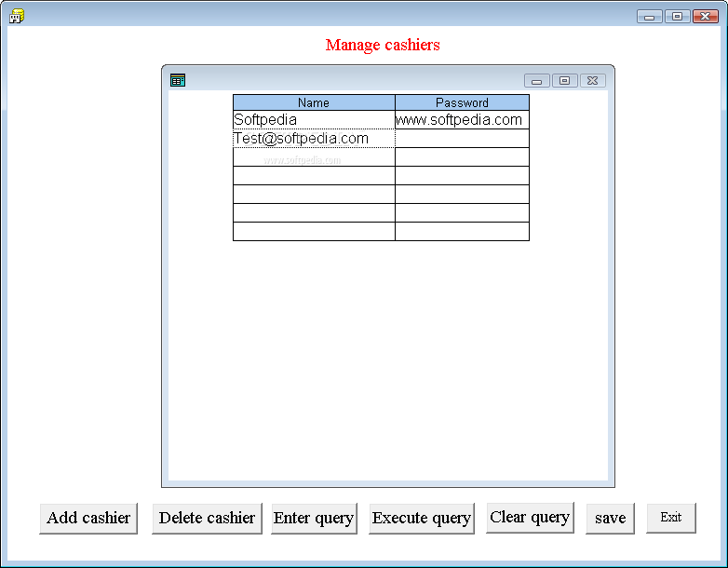Image resolution: width=728 pixels, height=568 pixels.
Task: Click the table icon in inner window title bar
Action: coord(178,80)
